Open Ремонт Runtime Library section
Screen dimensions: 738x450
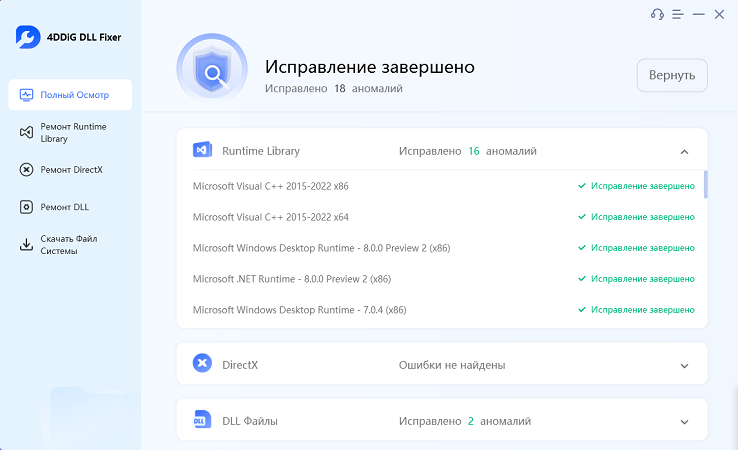point(70,133)
